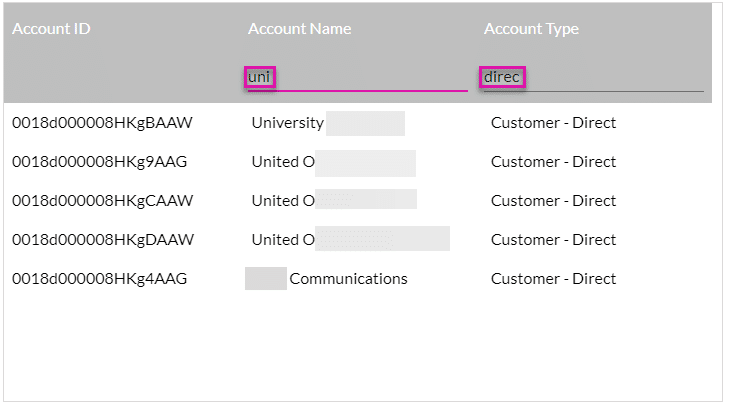This screenshot has height=406, width=729.
Task: Select the Account Type column header
Action: click(531, 29)
